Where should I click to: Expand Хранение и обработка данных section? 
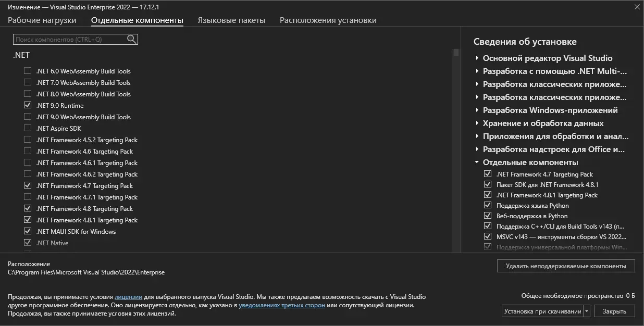point(477,123)
